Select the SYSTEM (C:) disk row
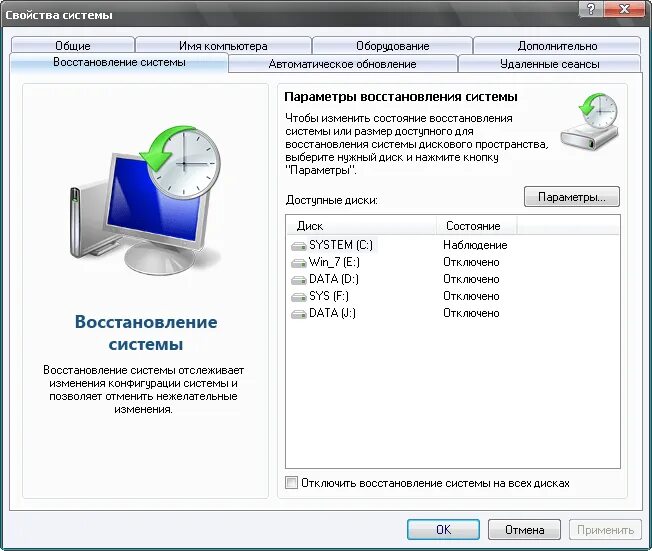Image resolution: width=652 pixels, height=551 pixels. pos(453,245)
